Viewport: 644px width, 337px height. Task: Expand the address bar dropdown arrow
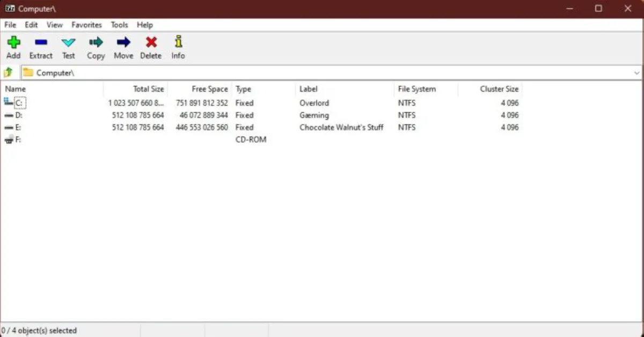tap(637, 72)
